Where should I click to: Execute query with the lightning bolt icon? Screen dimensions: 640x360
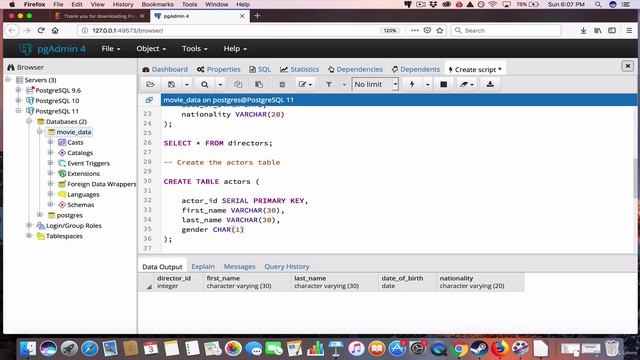412,84
